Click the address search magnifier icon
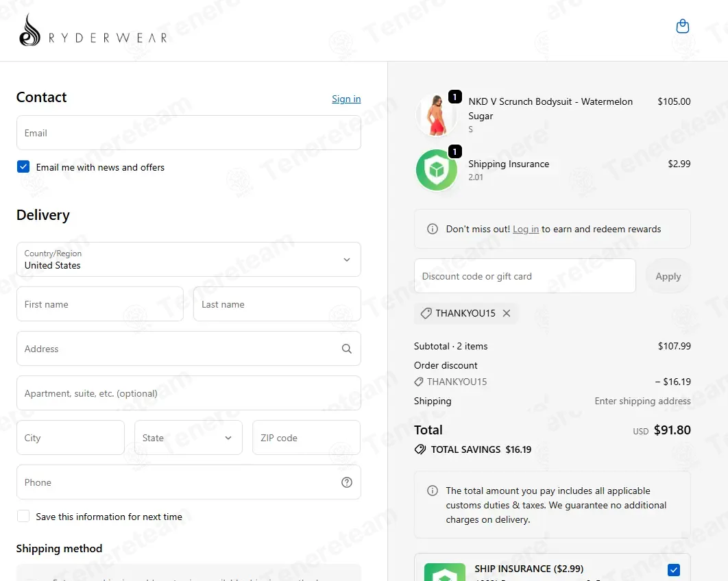This screenshot has height=581, width=728. click(346, 349)
